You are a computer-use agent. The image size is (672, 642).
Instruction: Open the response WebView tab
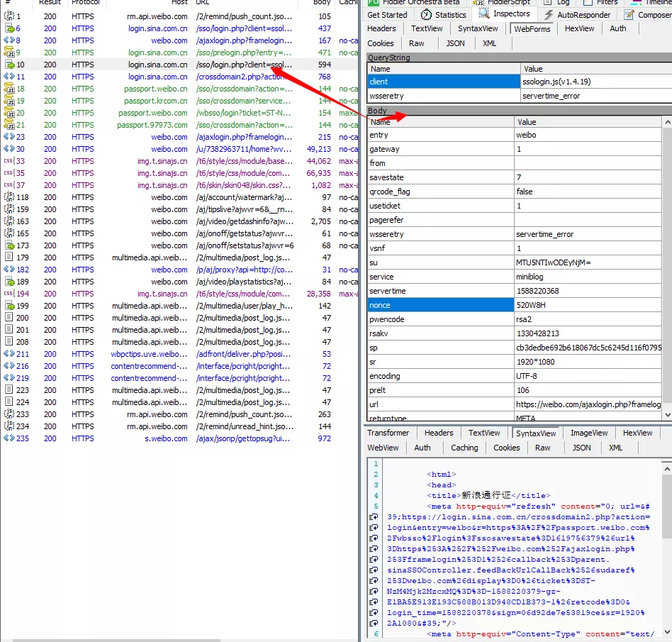point(383,448)
